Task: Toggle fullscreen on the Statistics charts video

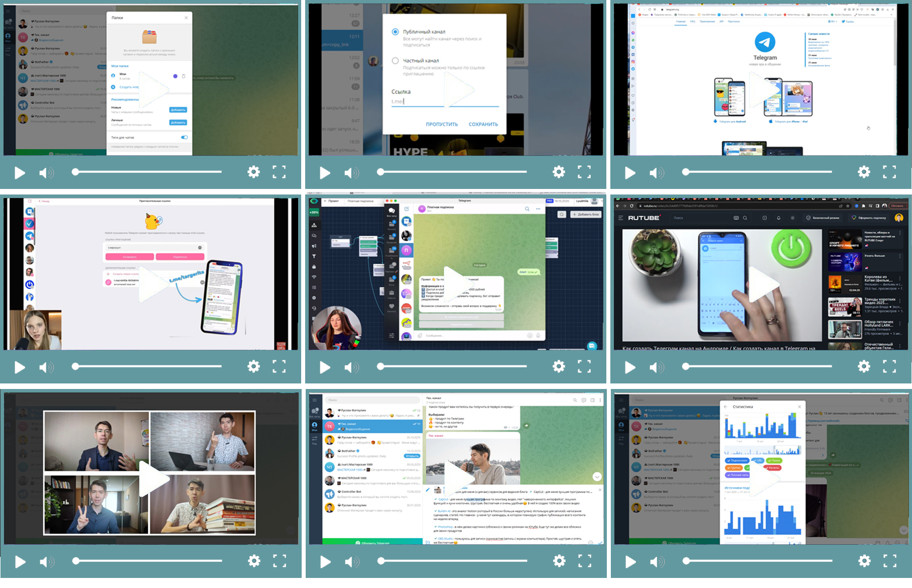Action: click(889, 561)
